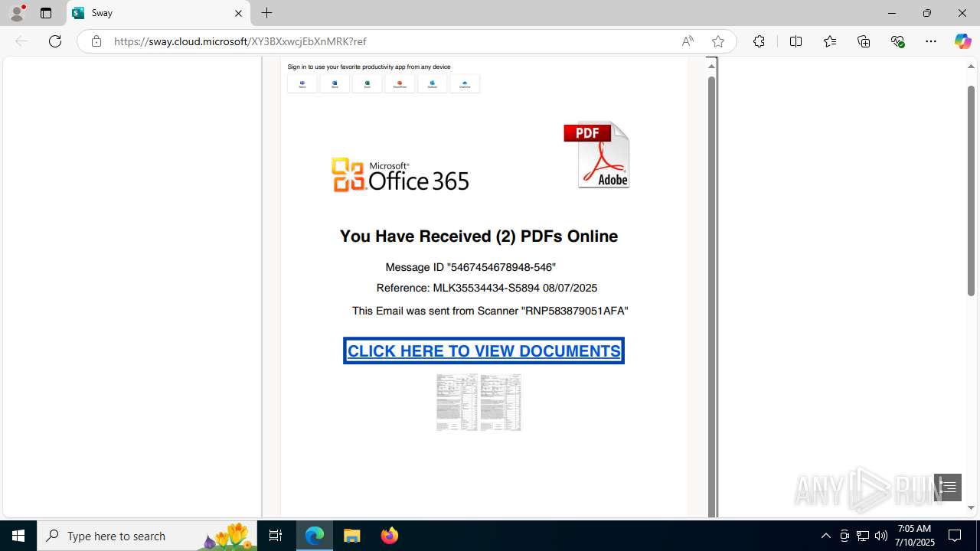Show hidden system tray icons
Screen dimensions: 980x551
(x=825, y=536)
